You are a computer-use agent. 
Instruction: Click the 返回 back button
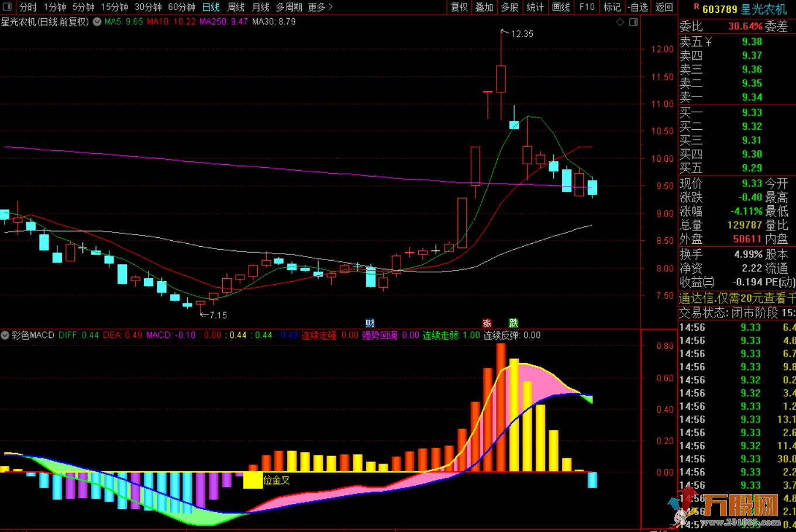click(664, 7)
